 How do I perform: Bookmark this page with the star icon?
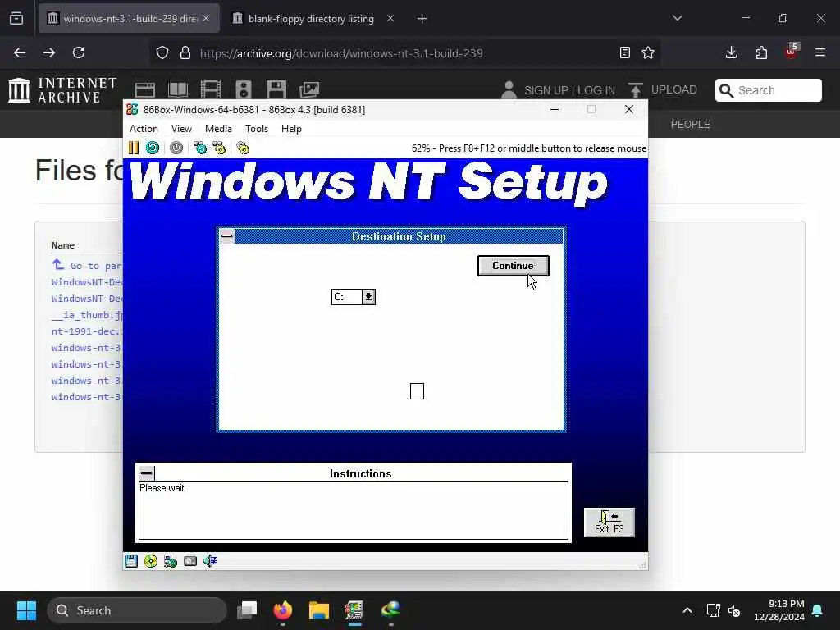tap(648, 52)
